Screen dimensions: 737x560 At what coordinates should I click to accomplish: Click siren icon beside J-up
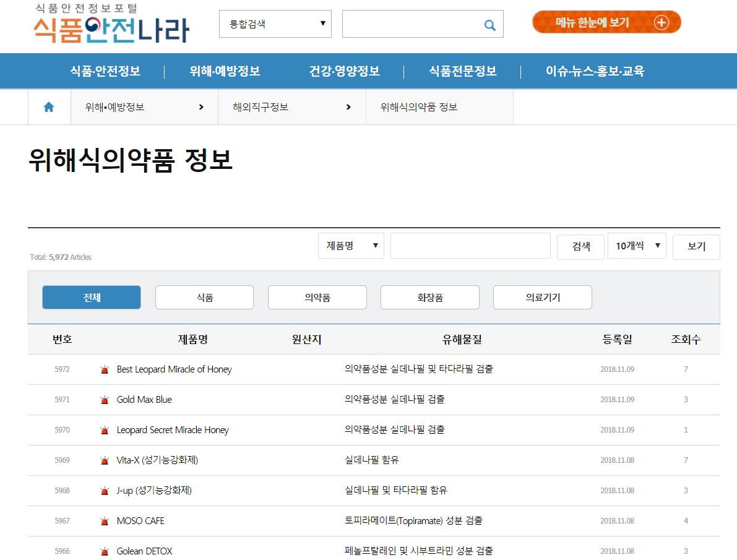pos(105,491)
